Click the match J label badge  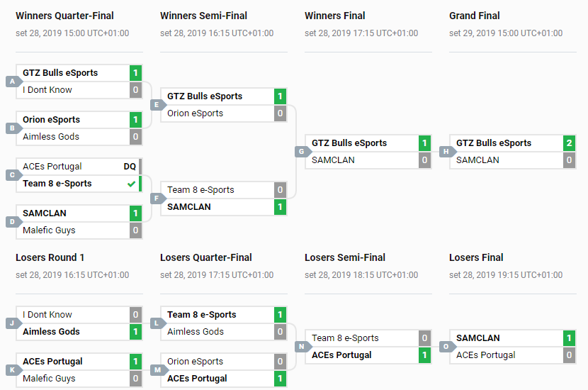tap(11, 323)
